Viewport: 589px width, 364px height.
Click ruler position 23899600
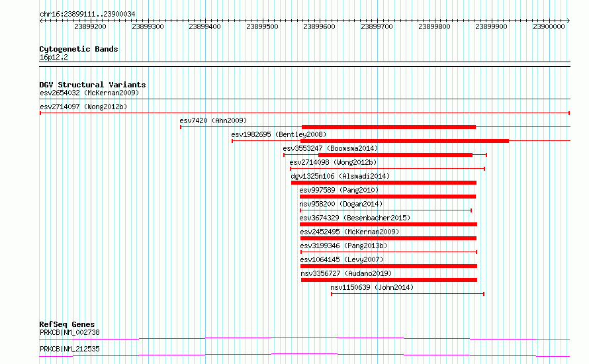(319, 26)
